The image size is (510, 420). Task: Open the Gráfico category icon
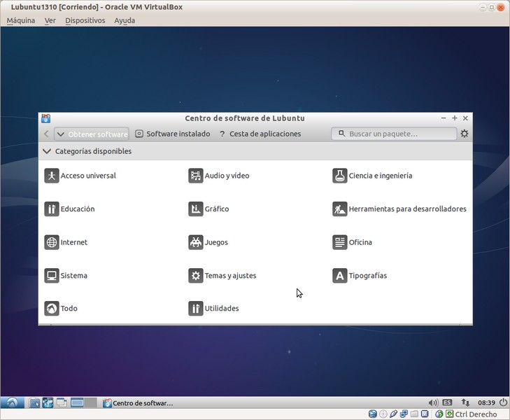[x=195, y=209]
